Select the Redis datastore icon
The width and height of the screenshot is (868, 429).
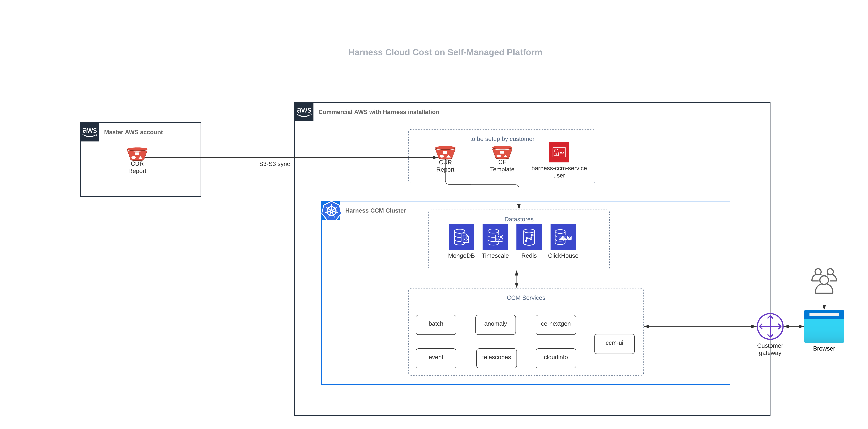point(529,237)
